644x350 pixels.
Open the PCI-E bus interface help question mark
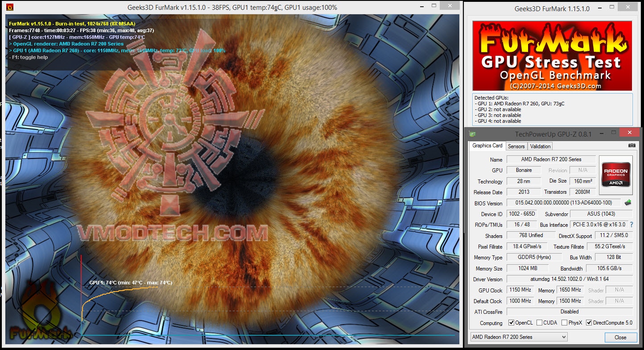click(x=632, y=225)
